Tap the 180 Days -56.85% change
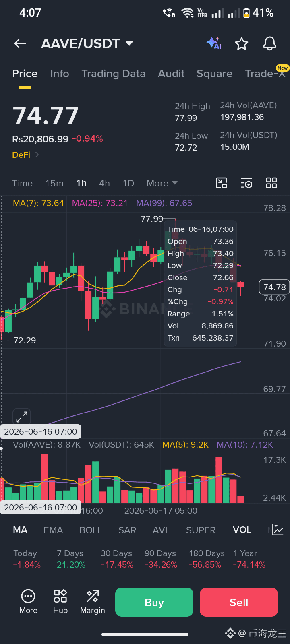This screenshot has height=644, width=290. point(207,559)
